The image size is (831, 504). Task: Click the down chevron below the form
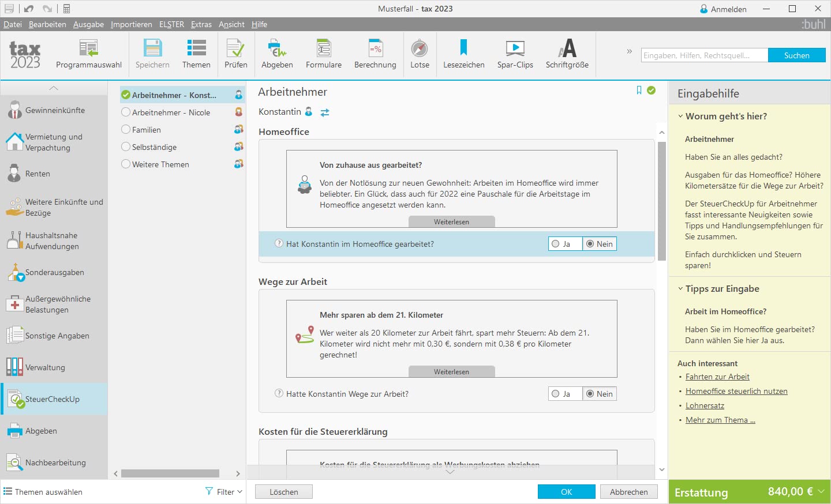[x=450, y=472]
